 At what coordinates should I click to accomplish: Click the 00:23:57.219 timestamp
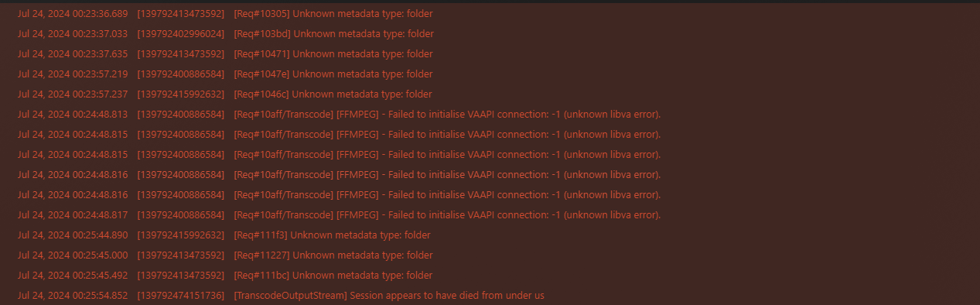(73, 74)
